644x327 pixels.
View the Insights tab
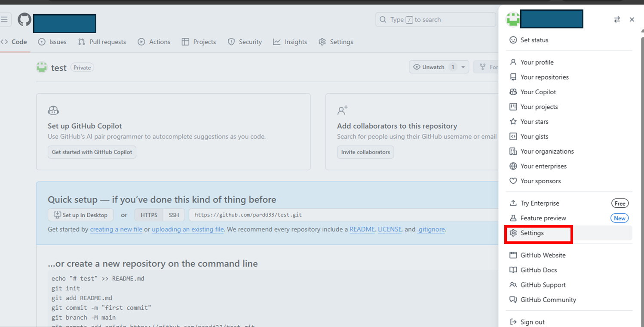click(290, 42)
